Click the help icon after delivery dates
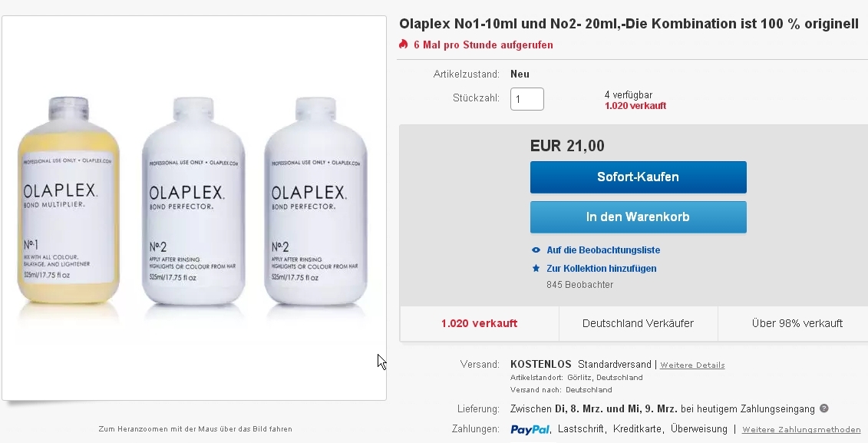Viewport: 868px width, 443px height. coord(823,408)
